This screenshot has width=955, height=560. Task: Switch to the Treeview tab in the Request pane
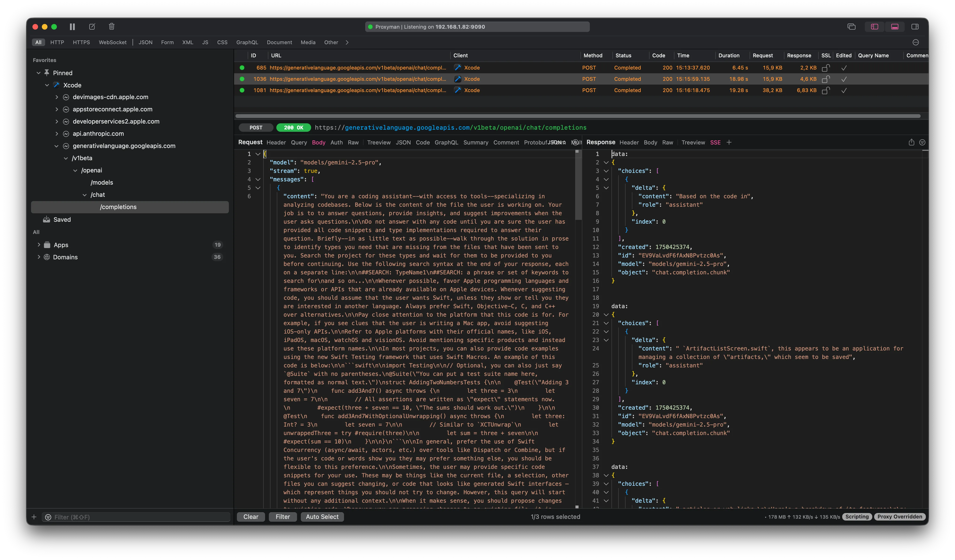click(379, 142)
